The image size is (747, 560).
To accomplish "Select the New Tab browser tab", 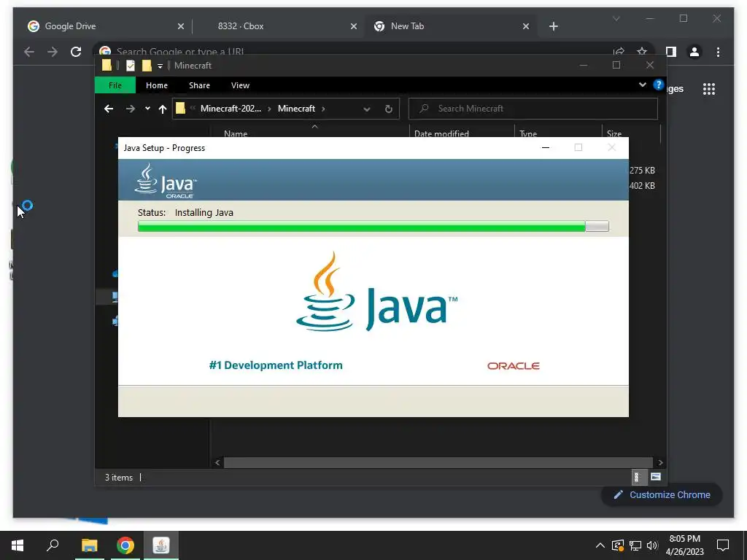I will click(x=451, y=26).
